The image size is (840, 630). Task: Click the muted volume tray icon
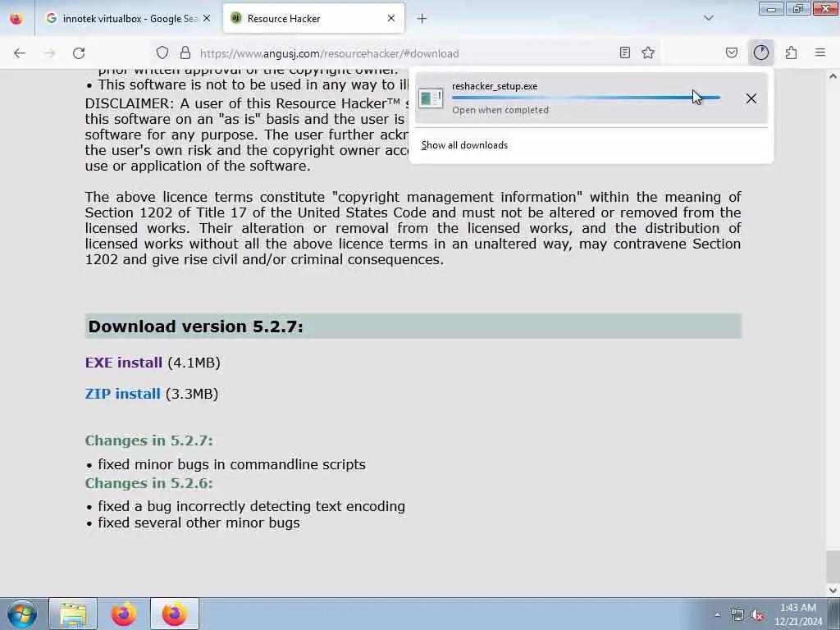[757, 615]
